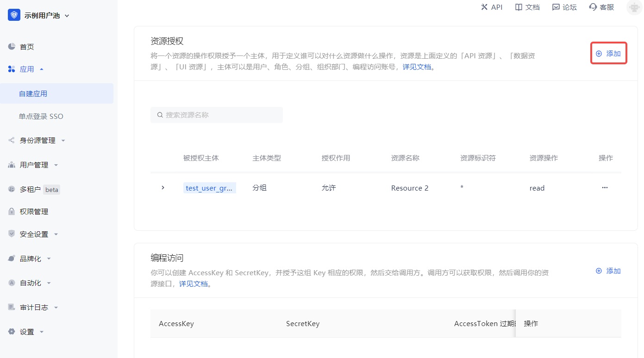Click the 权限管理 lock icon
The image size is (644, 358).
12,211
